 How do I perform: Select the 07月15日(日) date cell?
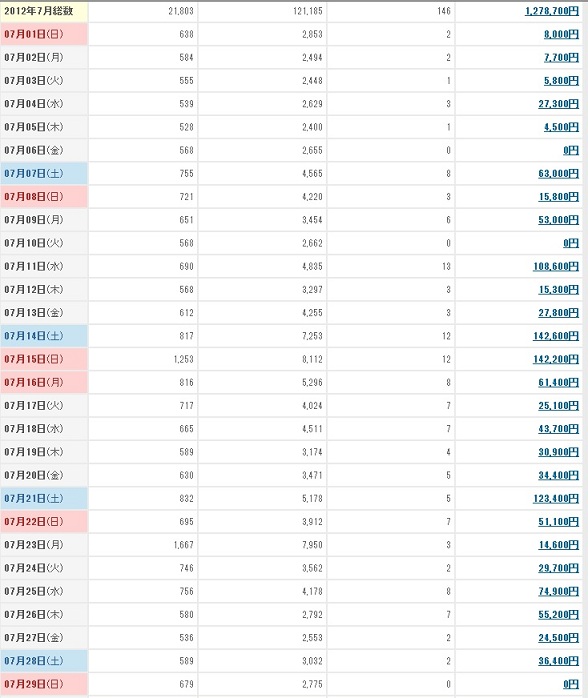tap(44, 359)
